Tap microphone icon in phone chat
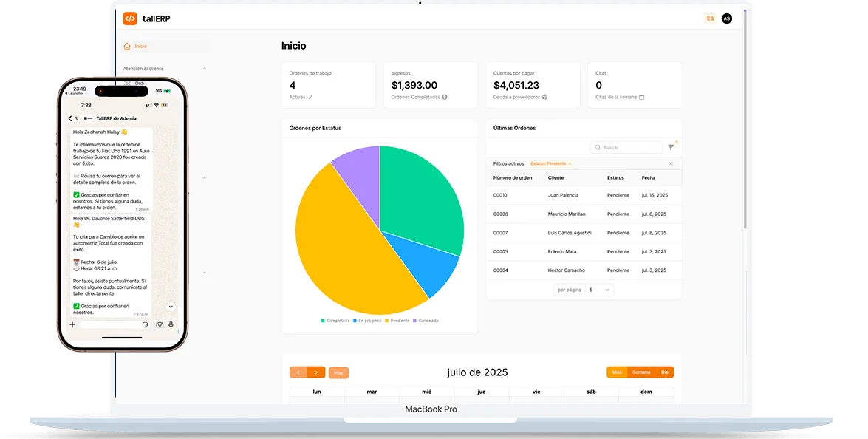Viewport: 868px width, 439px height. point(171,325)
